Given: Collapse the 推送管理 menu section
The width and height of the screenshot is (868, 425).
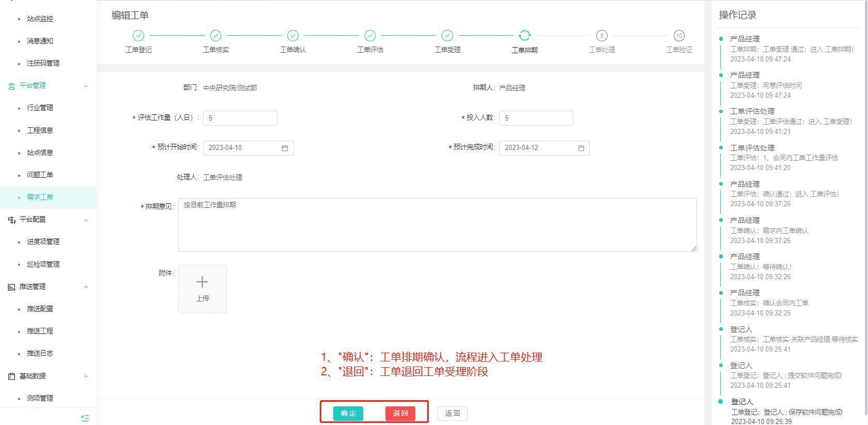Looking at the screenshot, I should coord(86,287).
